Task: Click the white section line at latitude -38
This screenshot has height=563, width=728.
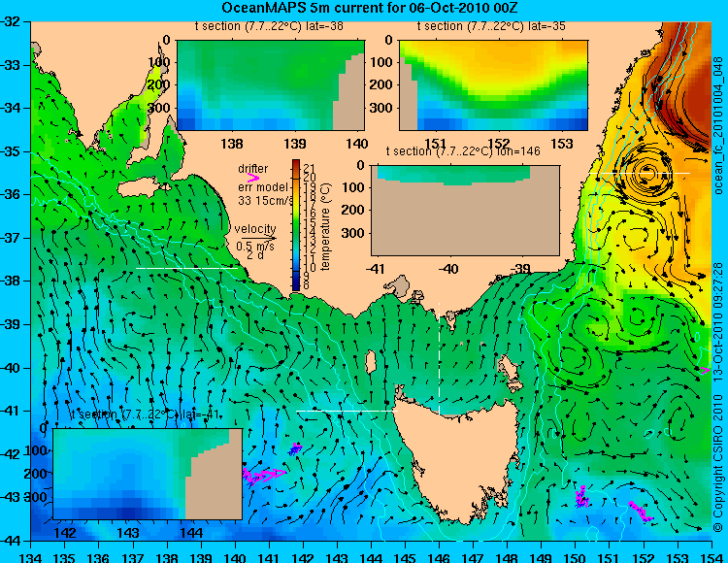Action: click(x=186, y=268)
